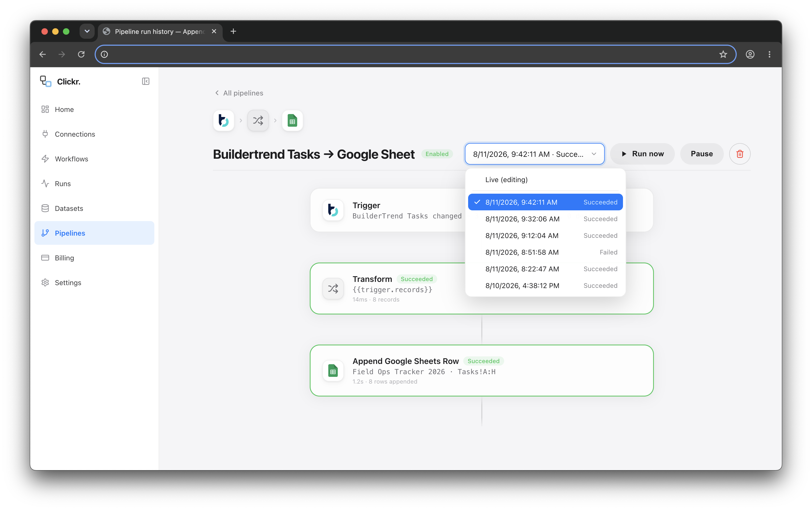The image size is (812, 510).
Task: Open the browser three-dot menu
Action: (769, 54)
